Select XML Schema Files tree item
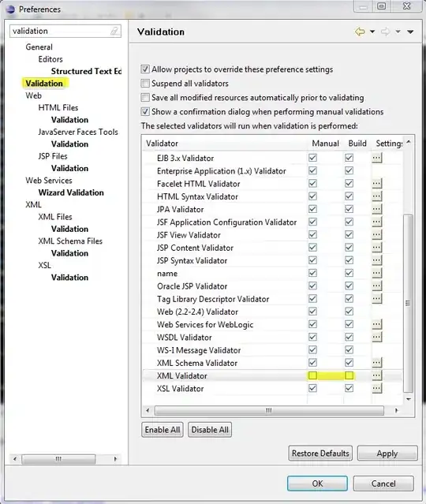Image resolution: width=426 pixels, height=504 pixels. point(70,241)
